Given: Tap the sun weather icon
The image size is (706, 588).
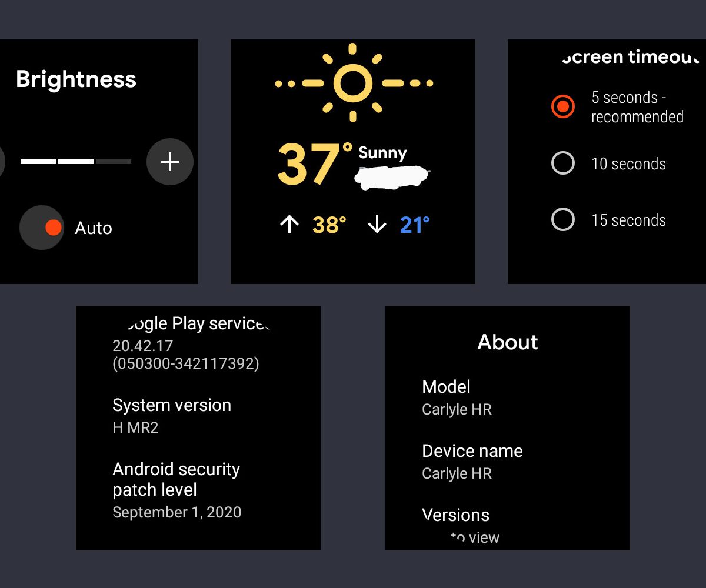Looking at the screenshot, I should [x=352, y=83].
